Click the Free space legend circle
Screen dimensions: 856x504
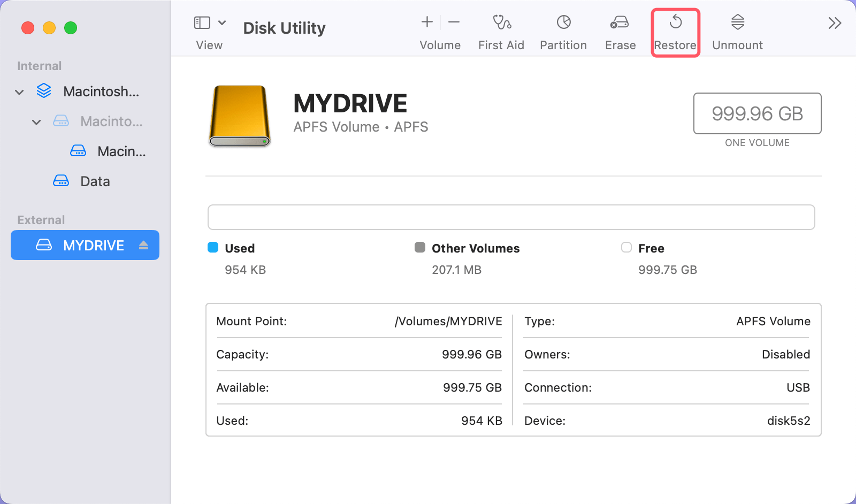pyautogui.click(x=626, y=247)
